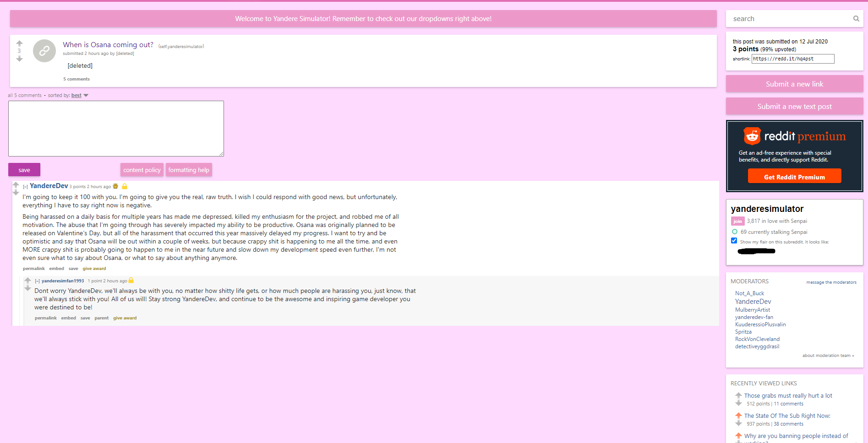This screenshot has width=868, height=443.
Task: Click the lock icon on yanderesimfan1993's reply
Action: pyautogui.click(x=131, y=280)
